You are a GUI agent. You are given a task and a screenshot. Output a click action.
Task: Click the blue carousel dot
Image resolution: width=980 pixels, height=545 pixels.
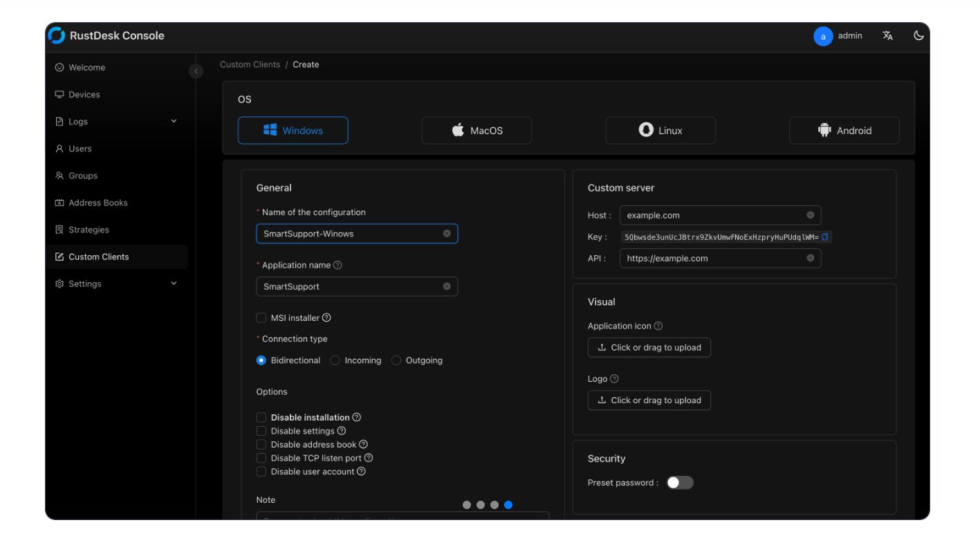pos(508,505)
